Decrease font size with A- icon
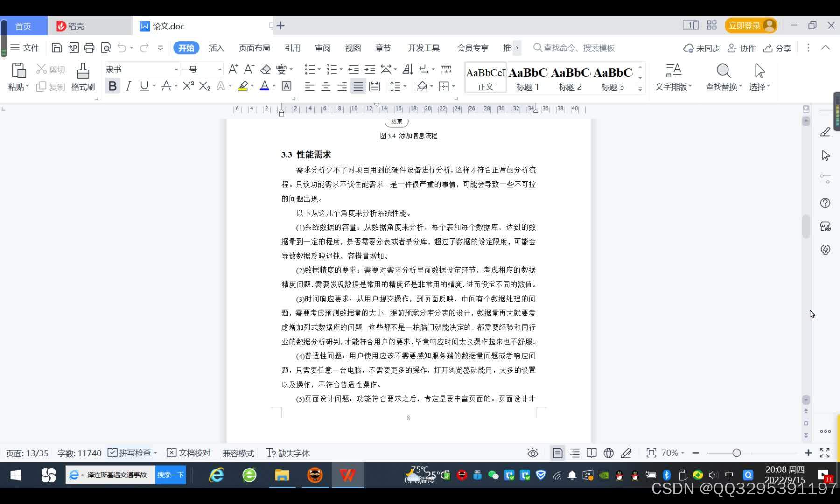 249,70
